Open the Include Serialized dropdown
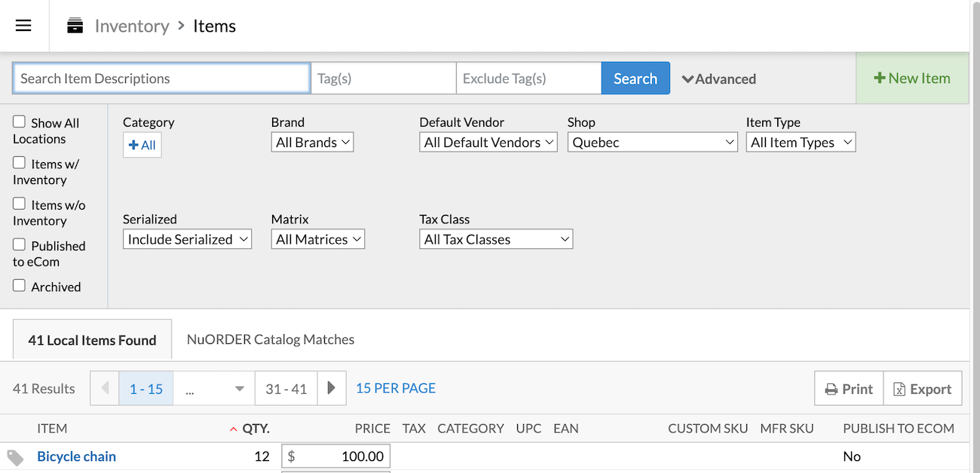The image size is (980, 473). coord(187,239)
